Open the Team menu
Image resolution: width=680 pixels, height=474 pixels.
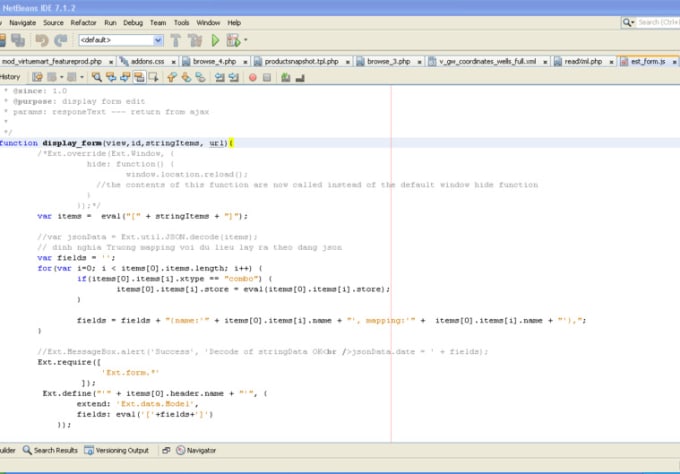tap(158, 23)
